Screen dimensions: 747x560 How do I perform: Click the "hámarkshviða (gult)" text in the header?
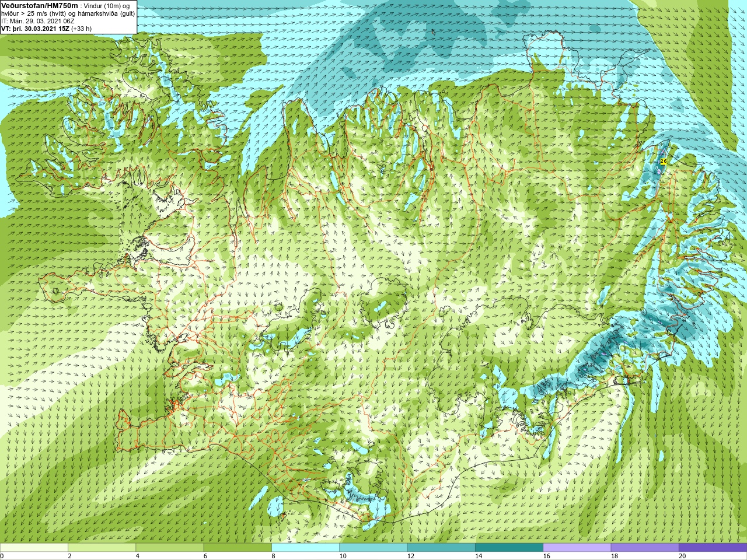point(106,13)
